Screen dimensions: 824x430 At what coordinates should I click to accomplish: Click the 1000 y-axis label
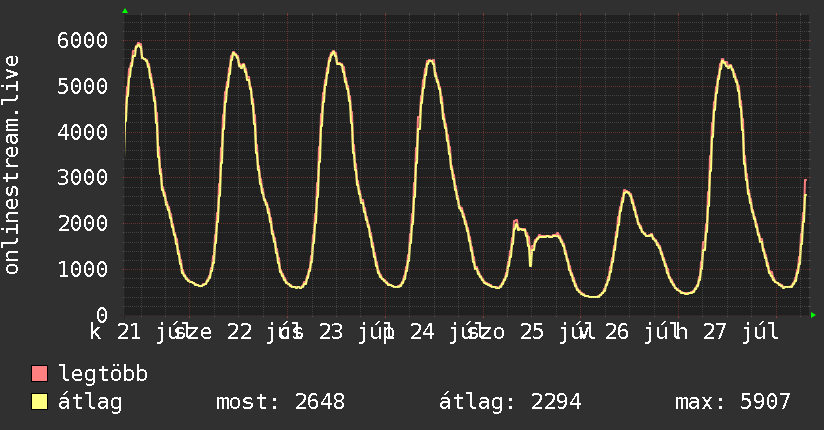[83, 269]
